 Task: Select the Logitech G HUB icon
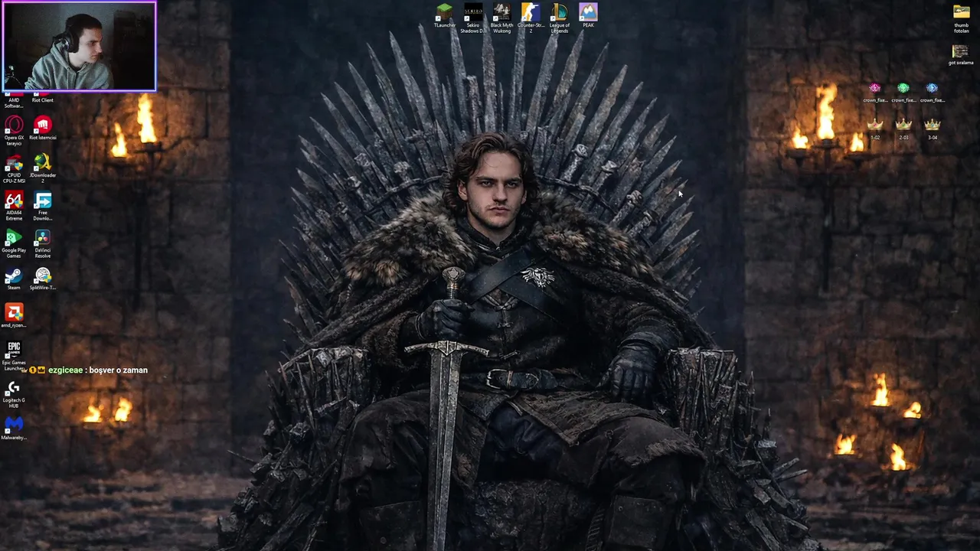pos(14,393)
